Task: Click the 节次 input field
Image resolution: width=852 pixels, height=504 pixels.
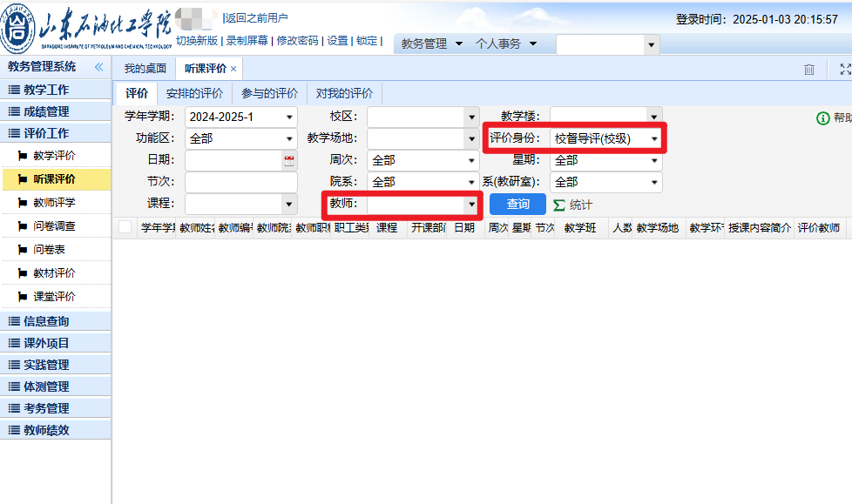Action: [x=240, y=182]
